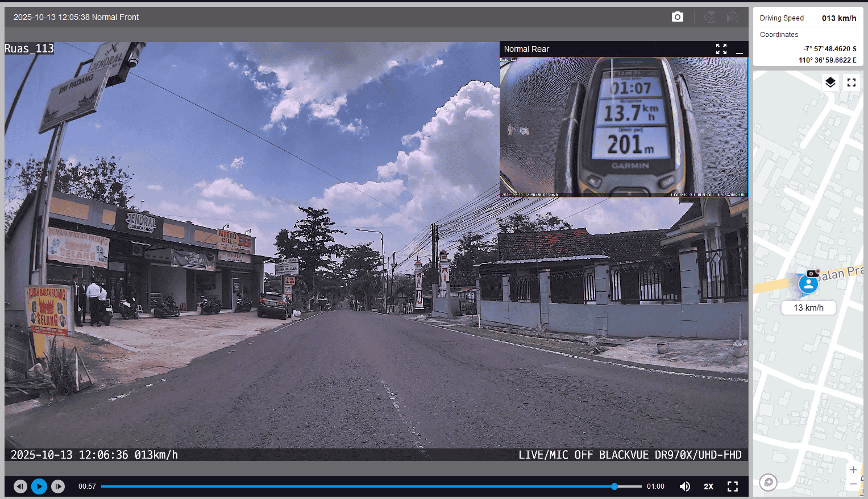Expand the Normal Rear camera view
This screenshot has width=868, height=499.
click(721, 49)
